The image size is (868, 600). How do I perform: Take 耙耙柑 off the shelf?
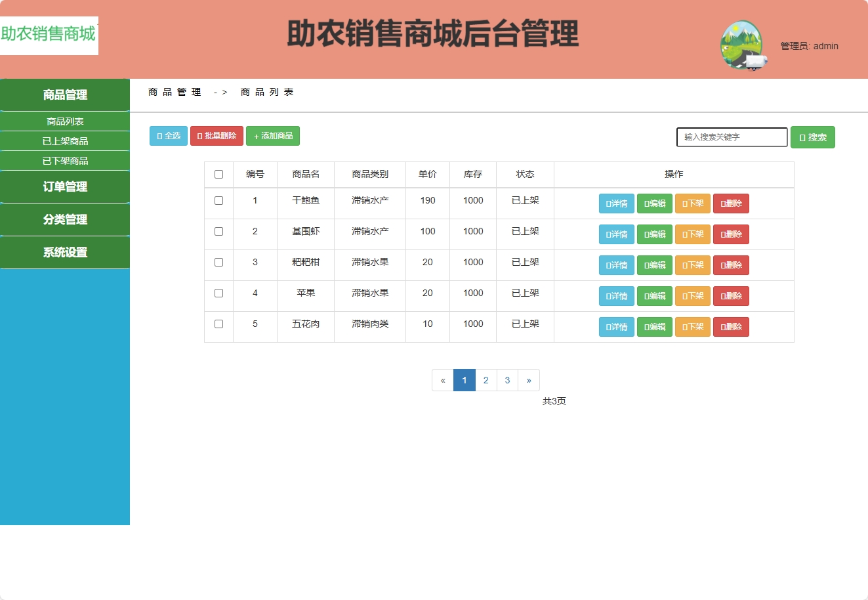[x=692, y=265]
